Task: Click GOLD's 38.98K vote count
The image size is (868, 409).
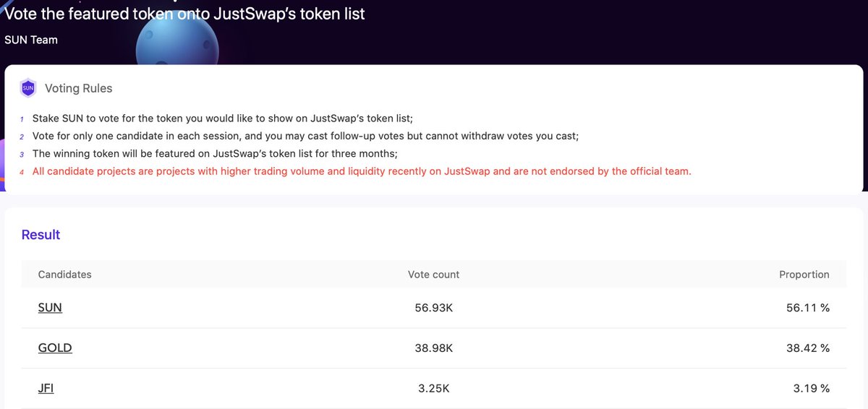Action: (434, 348)
